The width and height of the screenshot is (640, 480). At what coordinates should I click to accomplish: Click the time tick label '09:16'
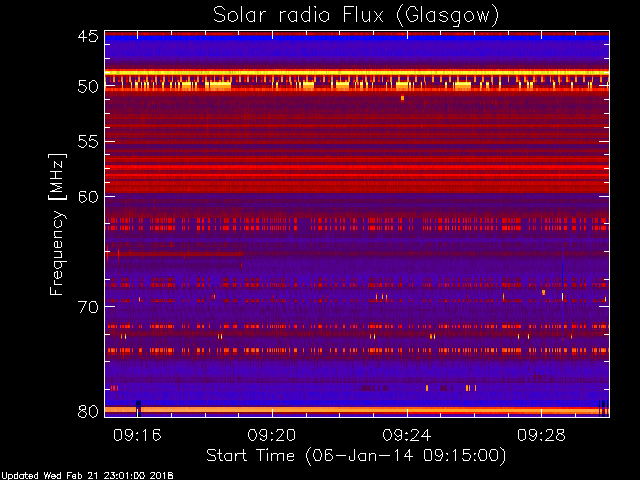click(137, 435)
